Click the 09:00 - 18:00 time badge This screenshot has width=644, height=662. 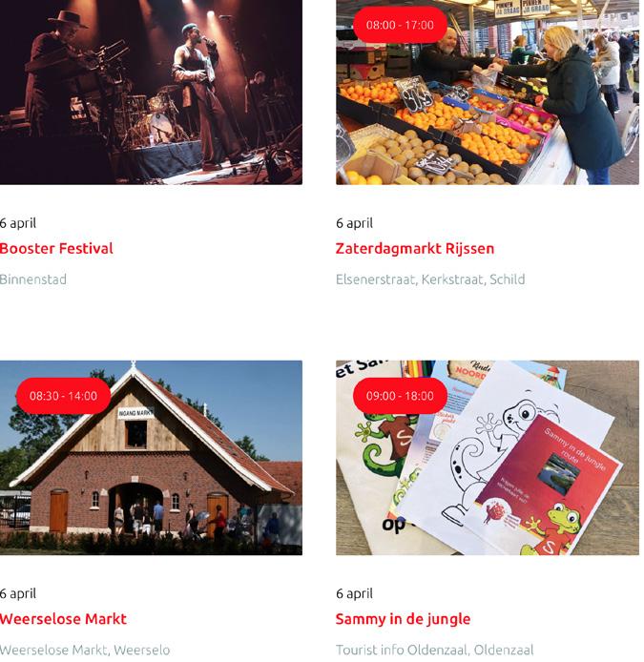tap(400, 396)
